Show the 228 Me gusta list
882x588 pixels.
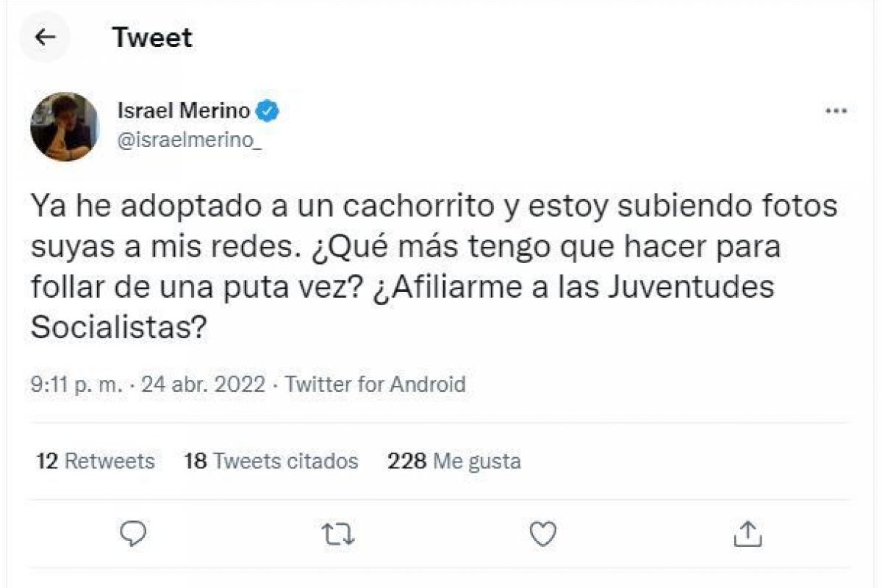click(x=454, y=461)
